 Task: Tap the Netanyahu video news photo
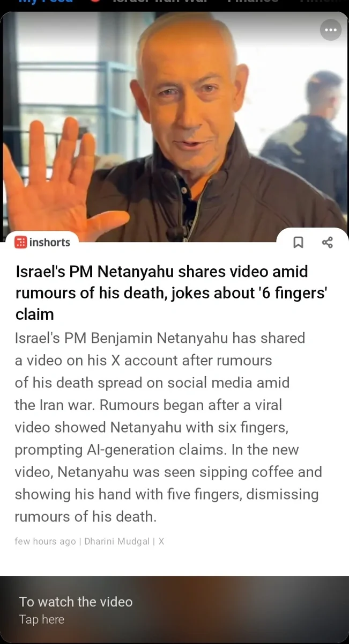click(174, 127)
